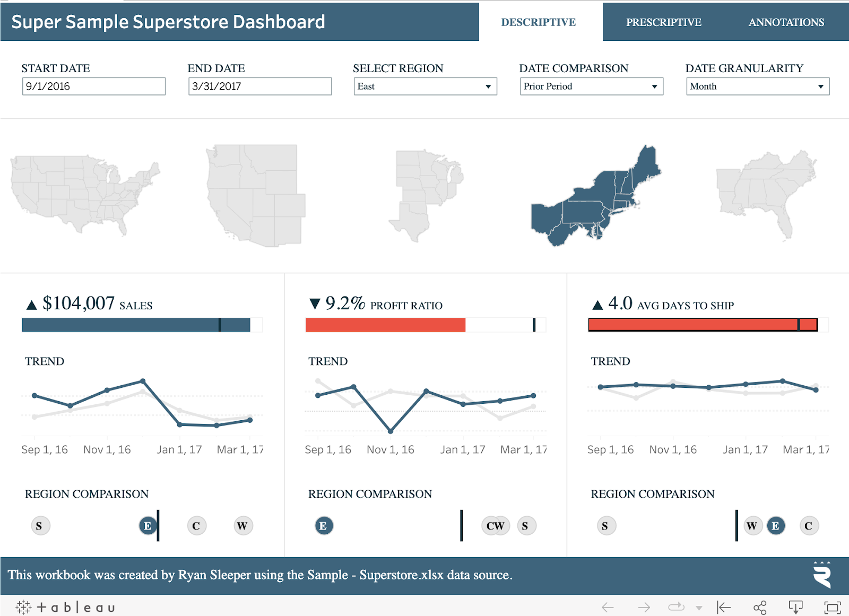
Task: Click the Profit Ratio red bar
Action: coord(385,325)
